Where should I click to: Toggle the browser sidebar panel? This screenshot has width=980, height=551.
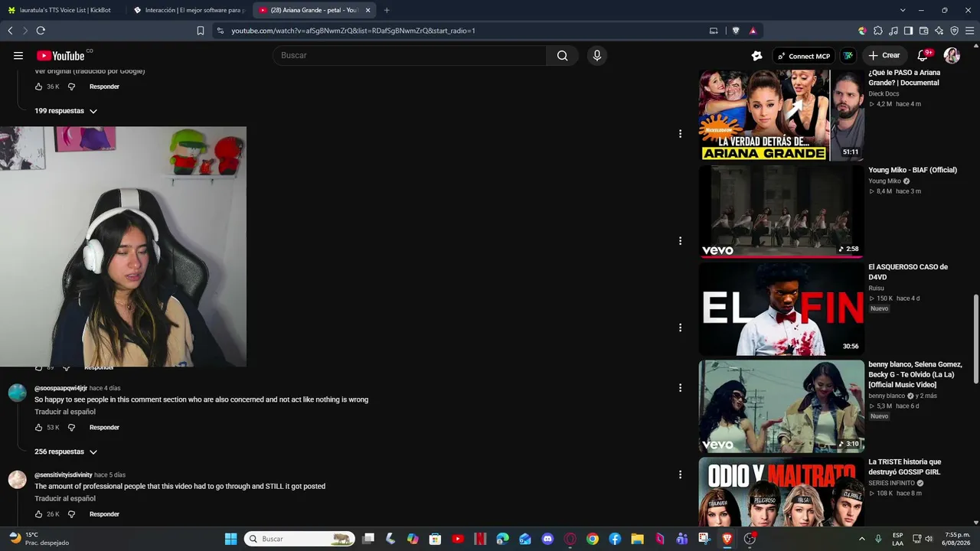pos(909,31)
